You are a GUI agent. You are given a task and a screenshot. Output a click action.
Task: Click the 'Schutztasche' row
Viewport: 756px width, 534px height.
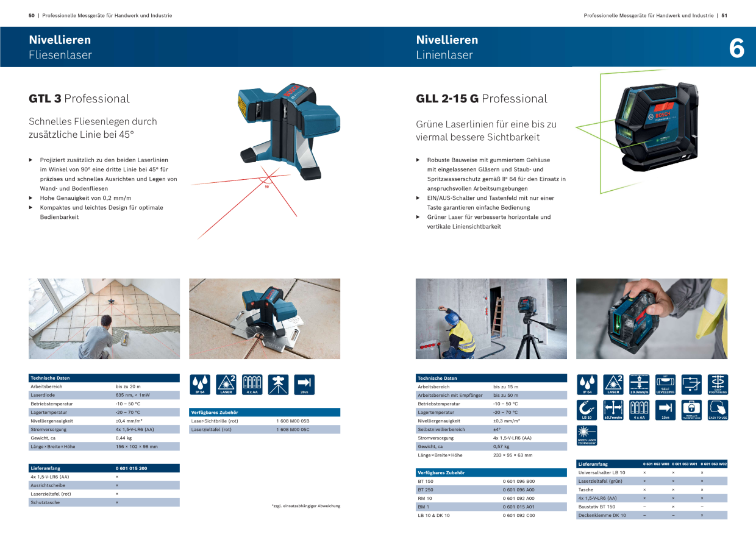[x=104, y=502]
